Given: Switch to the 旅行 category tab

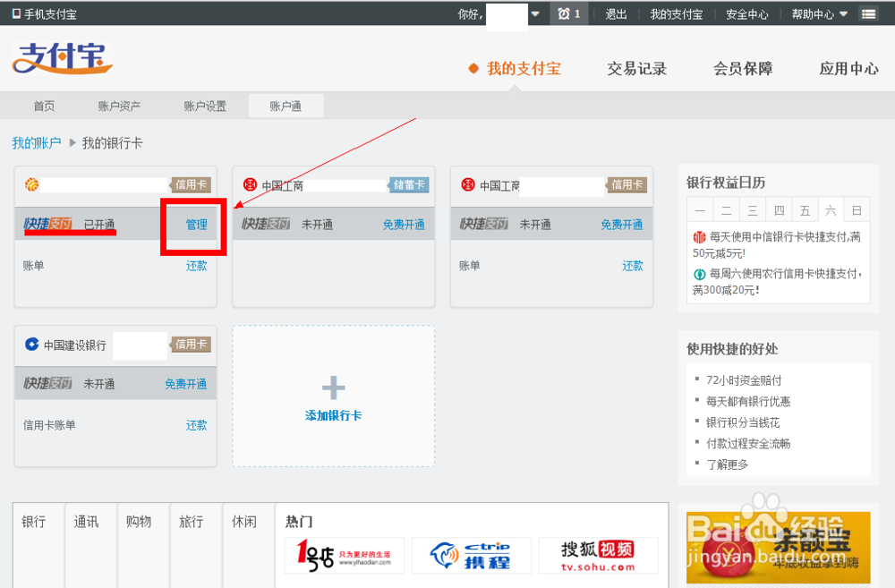Looking at the screenshot, I should 192,521.
